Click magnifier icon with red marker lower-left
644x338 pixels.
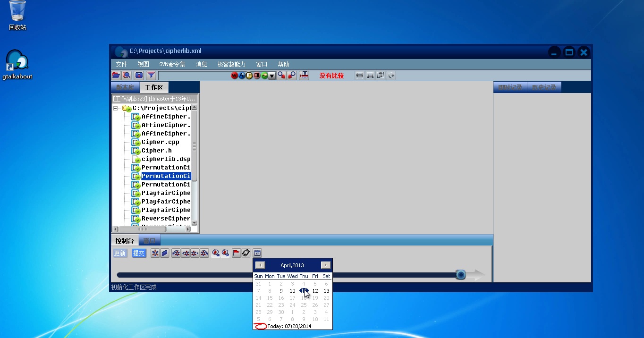(292, 75)
